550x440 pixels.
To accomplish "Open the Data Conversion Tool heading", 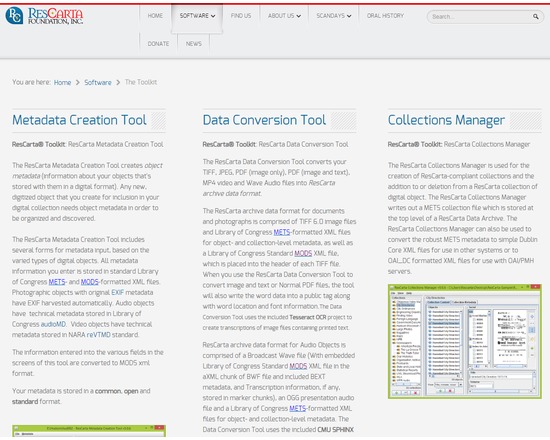I will click(x=264, y=120).
